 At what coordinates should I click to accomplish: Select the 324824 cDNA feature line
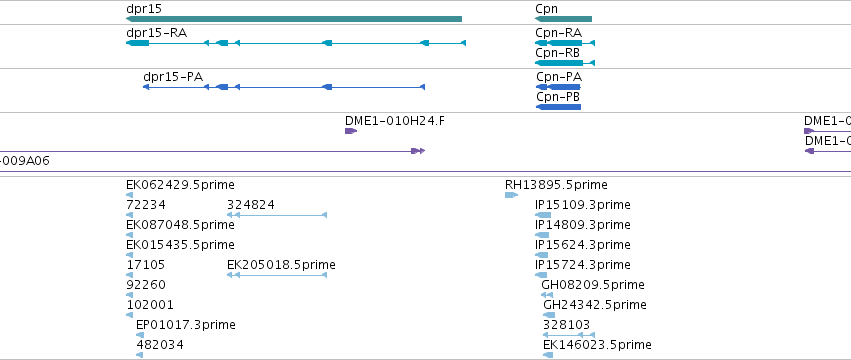coord(277,215)
